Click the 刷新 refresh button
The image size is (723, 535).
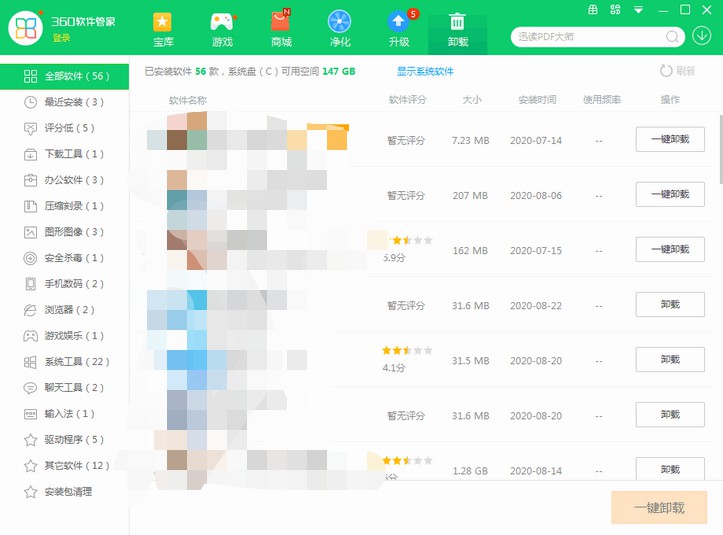[677, 71]
